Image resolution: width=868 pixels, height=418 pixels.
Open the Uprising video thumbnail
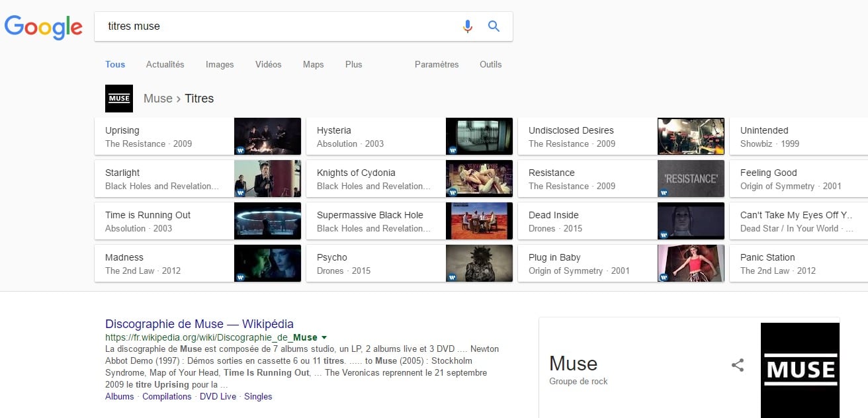267,136
